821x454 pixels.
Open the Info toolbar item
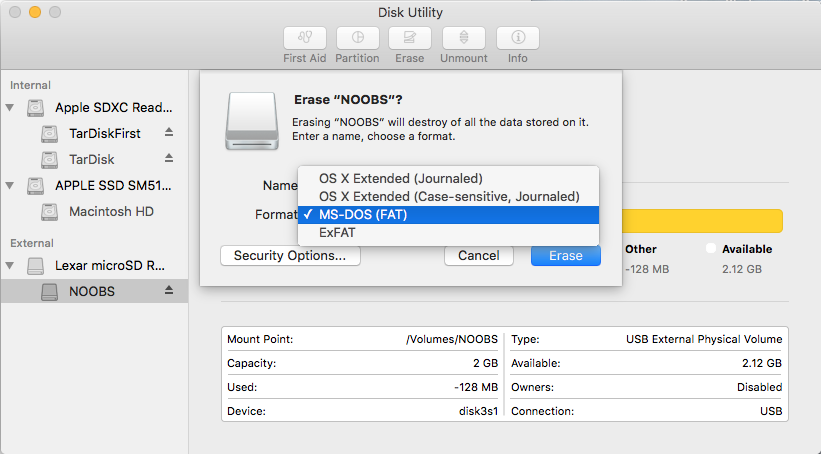pyautogui.click(x=518, y=38)
